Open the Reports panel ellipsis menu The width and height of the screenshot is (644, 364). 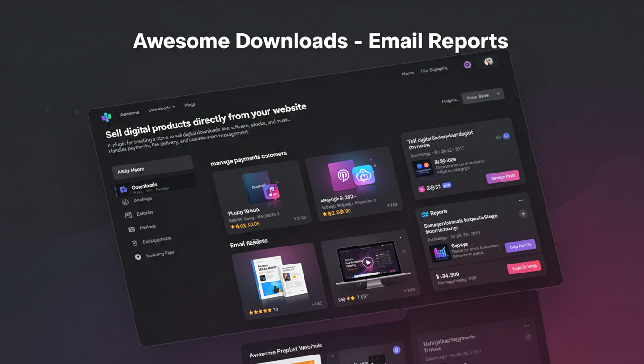pos(522,200)
